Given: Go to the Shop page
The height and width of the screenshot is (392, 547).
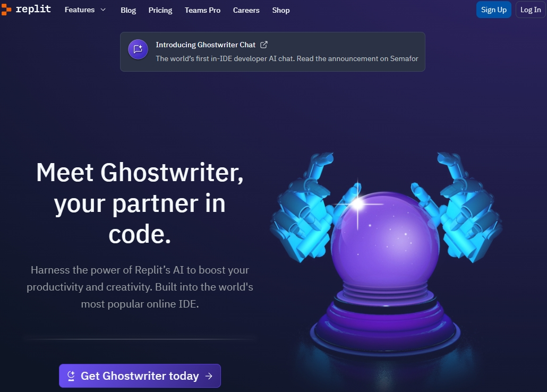Looking at the screenshot, I should point(281,10).
